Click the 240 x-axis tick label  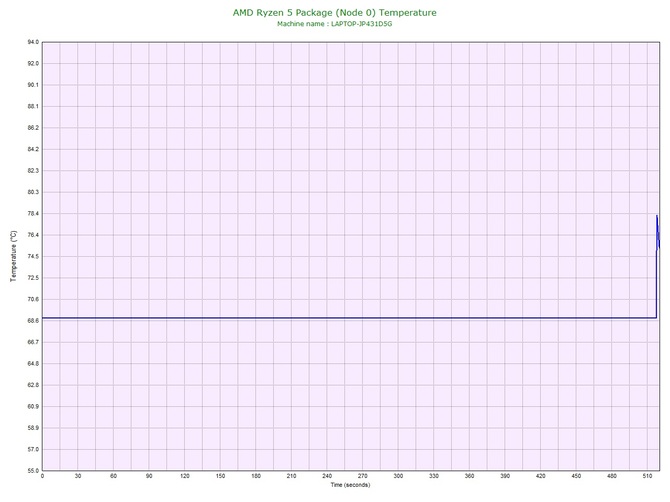[x=327, y=476]
